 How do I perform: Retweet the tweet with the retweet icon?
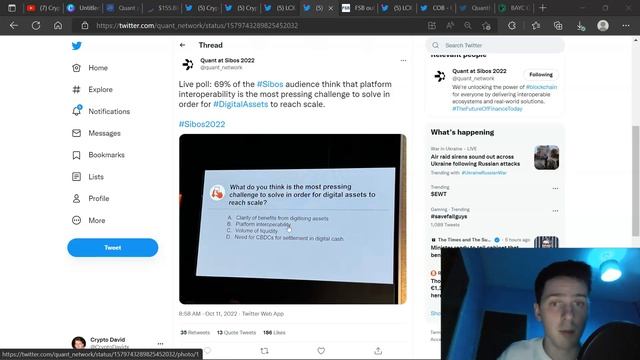[x=264, y=351]
